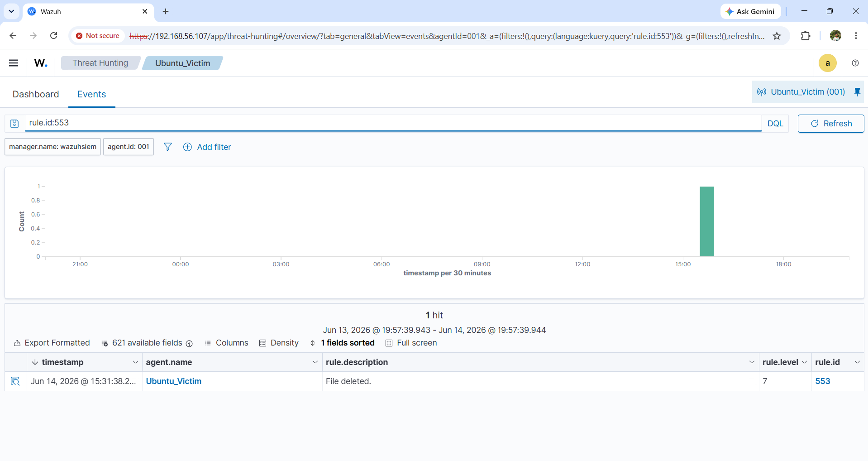Open the hamburger navigation menu
Image resolution: width=868 pixels, height=461 pixels.
pyautogui.click(x=14, y=63)
